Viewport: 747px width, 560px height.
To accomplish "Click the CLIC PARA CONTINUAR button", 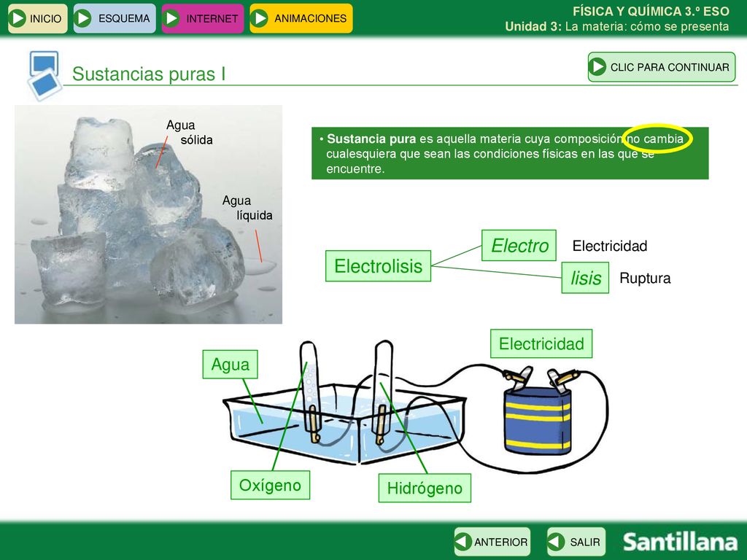I will (x=662, y=67).
